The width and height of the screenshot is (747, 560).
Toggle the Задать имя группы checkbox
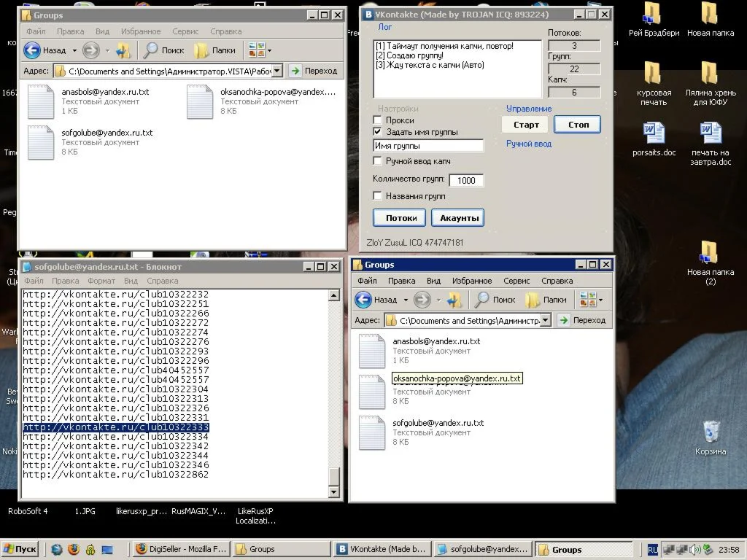377,132
